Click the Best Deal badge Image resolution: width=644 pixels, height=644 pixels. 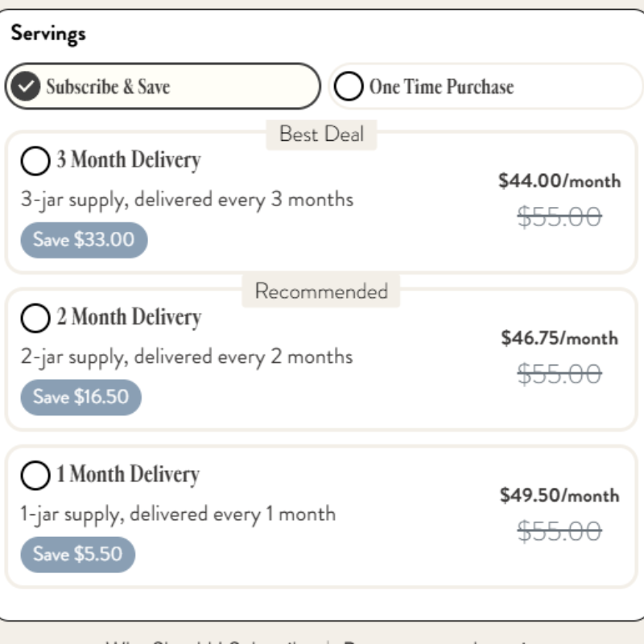[321, 134]
